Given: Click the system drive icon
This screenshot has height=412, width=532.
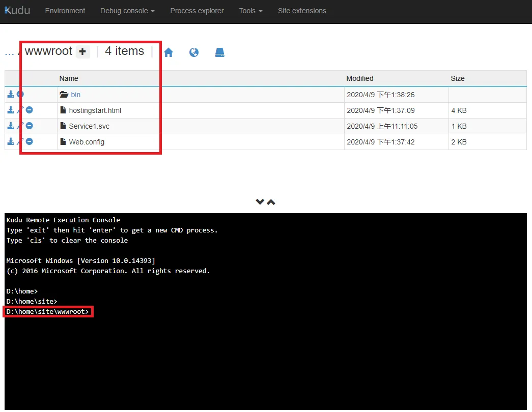Looking at the screenshot, I should [219, 52].
